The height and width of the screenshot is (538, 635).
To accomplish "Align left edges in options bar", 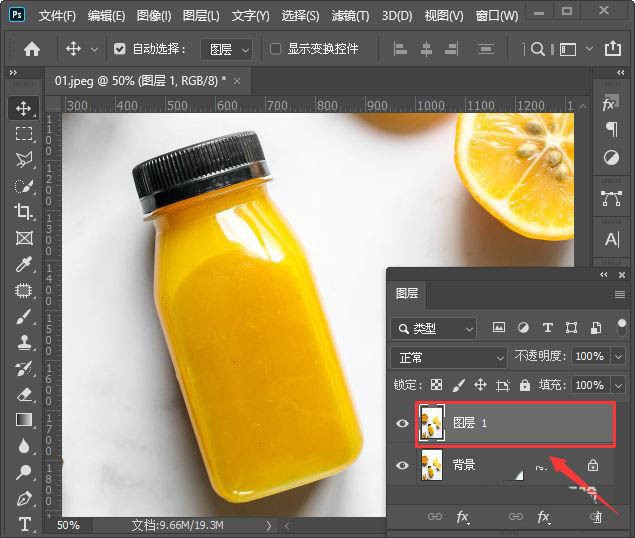I will (400, 49).
